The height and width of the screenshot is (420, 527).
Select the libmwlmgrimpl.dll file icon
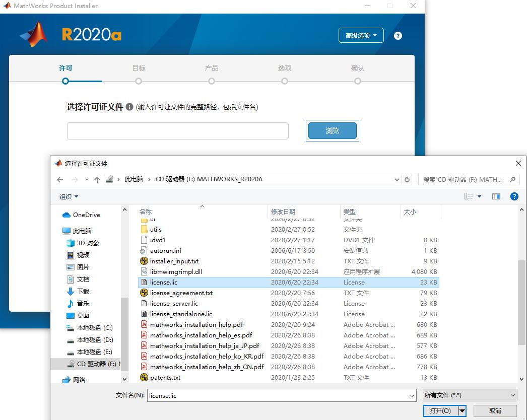[x=144, y=272]
